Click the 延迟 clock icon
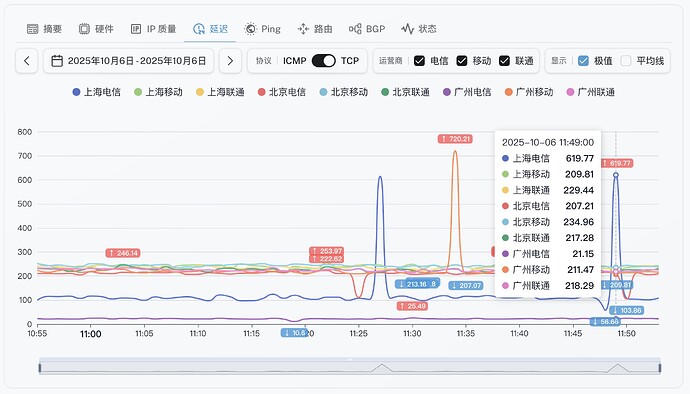 point(199,29)
